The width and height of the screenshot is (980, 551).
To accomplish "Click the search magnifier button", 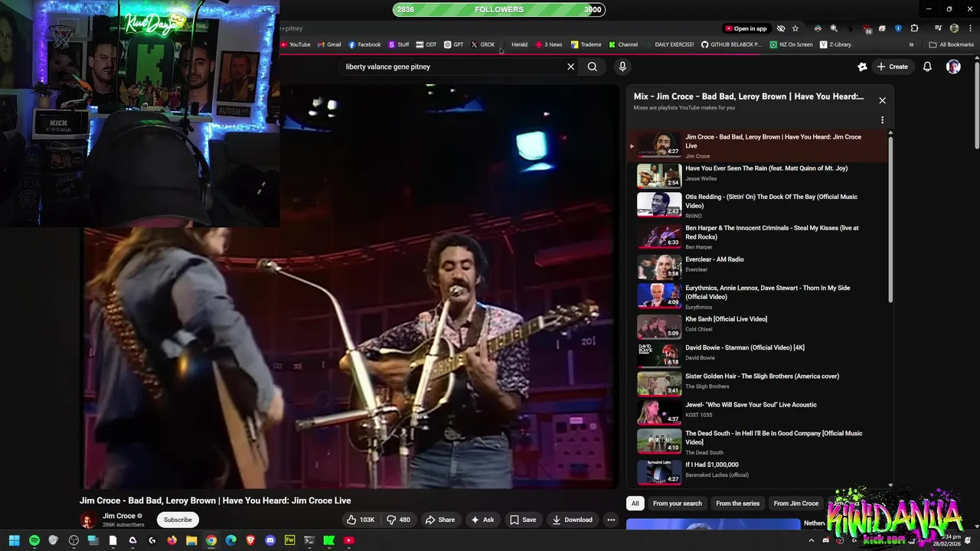I will coord(592,67).
